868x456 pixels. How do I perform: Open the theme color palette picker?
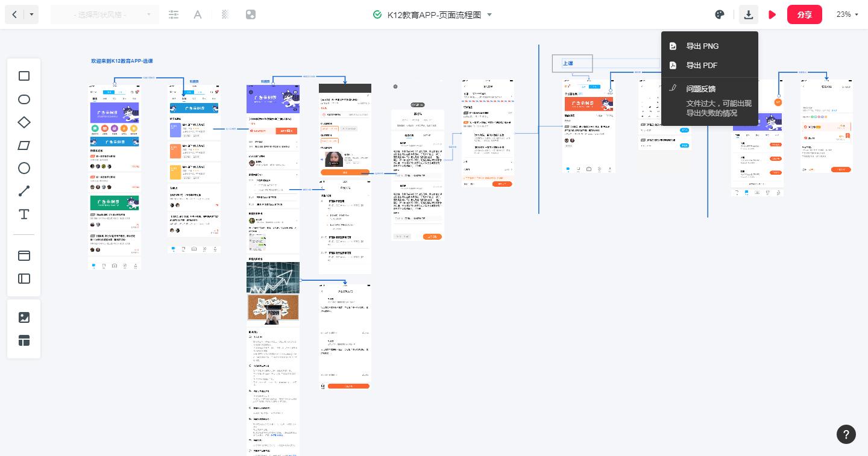720,14
